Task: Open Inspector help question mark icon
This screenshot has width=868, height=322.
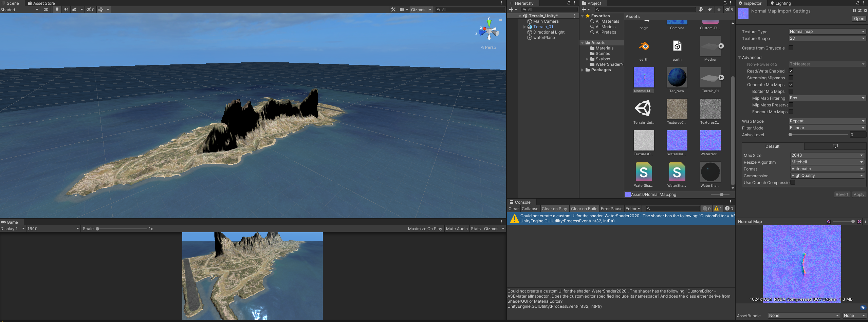Action: click(x=854, y=11)
